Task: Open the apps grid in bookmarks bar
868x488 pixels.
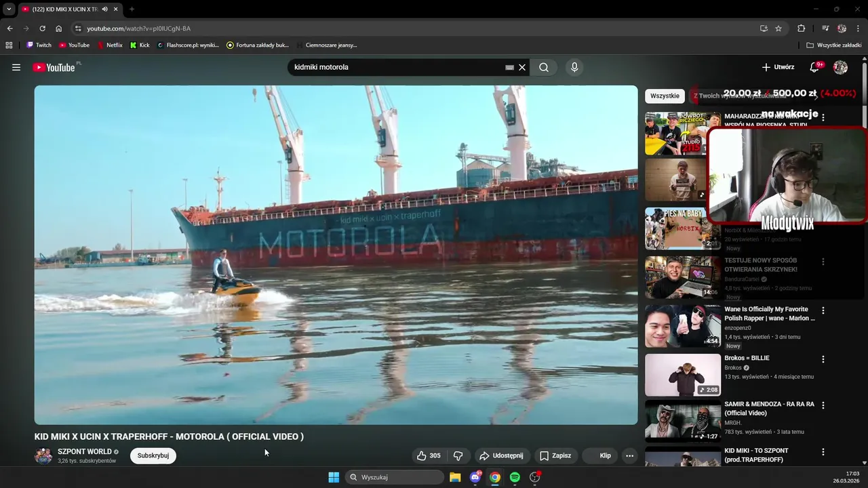Action: pos(9,45)
